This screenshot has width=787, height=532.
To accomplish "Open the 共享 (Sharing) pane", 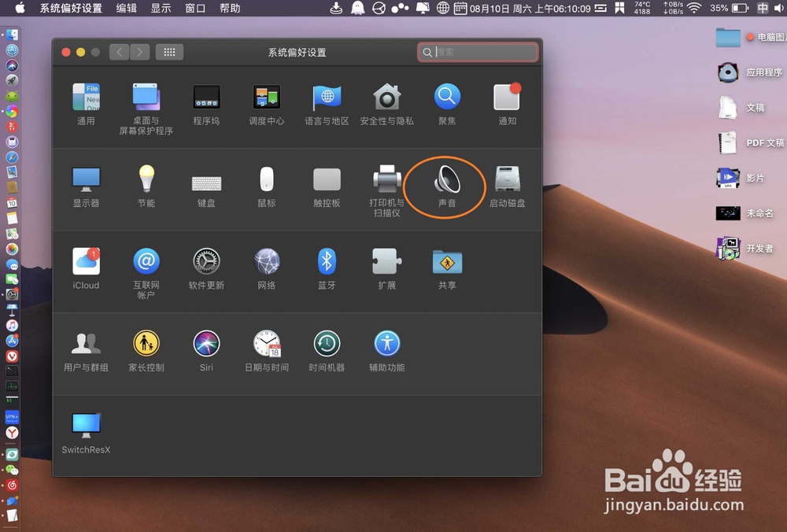I will (x=447, y=268).
